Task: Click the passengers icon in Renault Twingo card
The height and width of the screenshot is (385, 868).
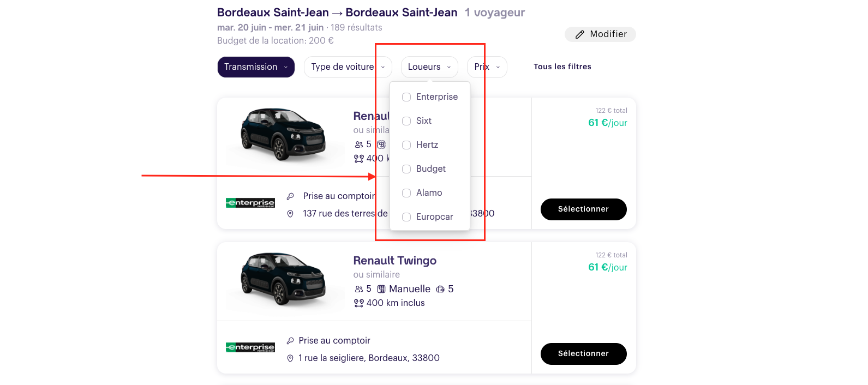Action: [x=358, y=289]
